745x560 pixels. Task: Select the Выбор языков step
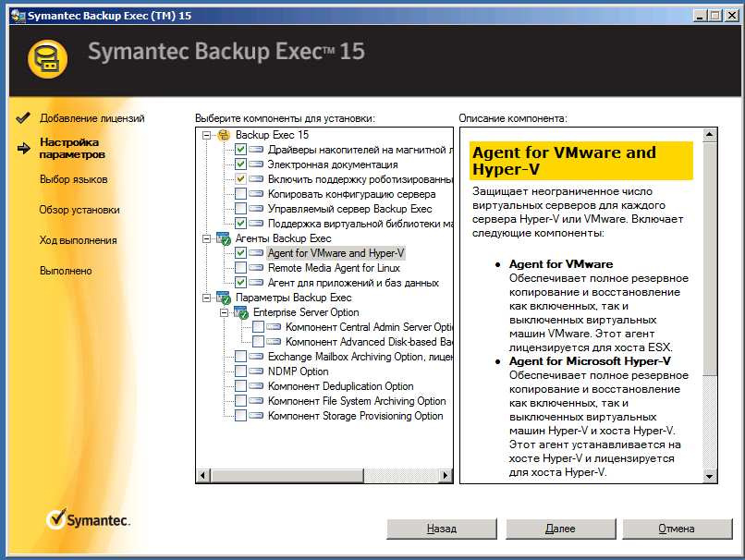tap(74, 179)
